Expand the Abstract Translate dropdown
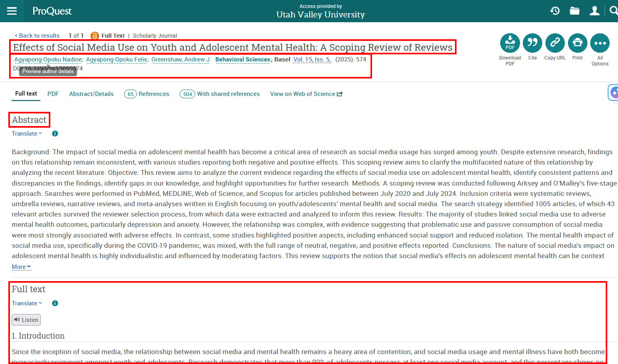 coord(27,134)
